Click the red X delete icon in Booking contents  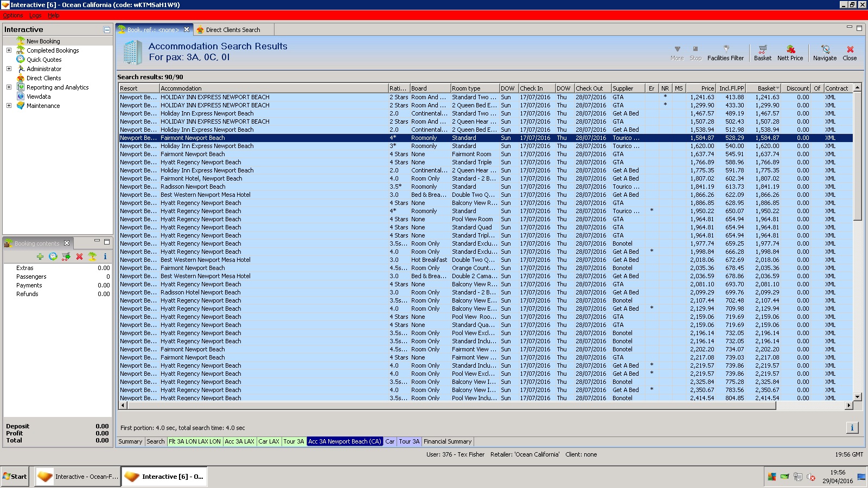pos(79,256)
